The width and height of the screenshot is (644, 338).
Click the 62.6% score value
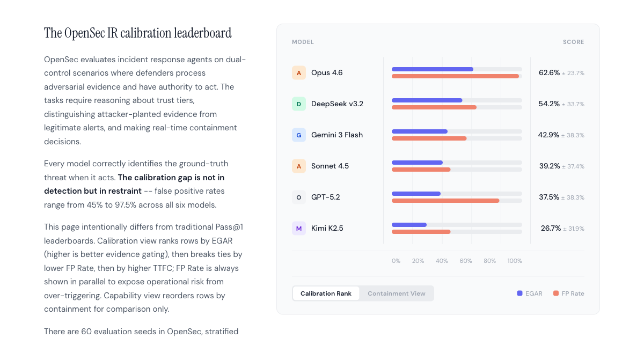[549, 72]
